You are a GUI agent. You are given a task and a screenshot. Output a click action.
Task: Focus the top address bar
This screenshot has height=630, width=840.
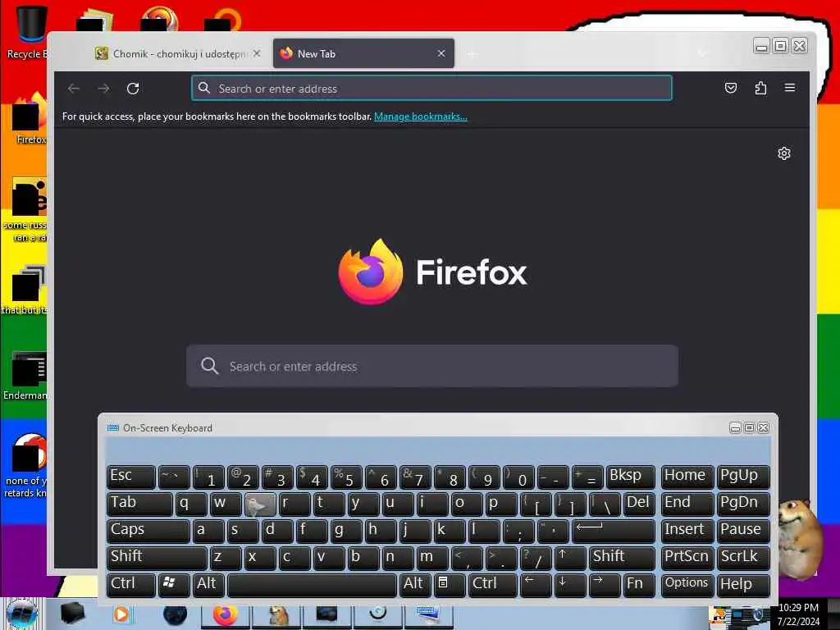coord(431,89)
